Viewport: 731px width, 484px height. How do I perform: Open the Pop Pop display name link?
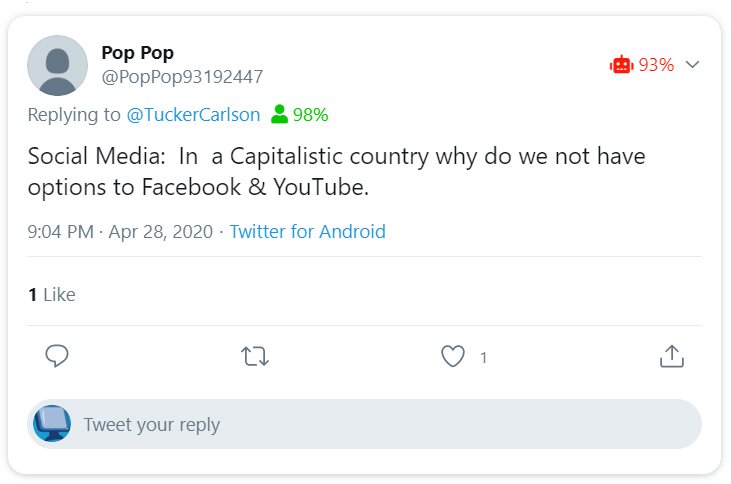[138, 53]
